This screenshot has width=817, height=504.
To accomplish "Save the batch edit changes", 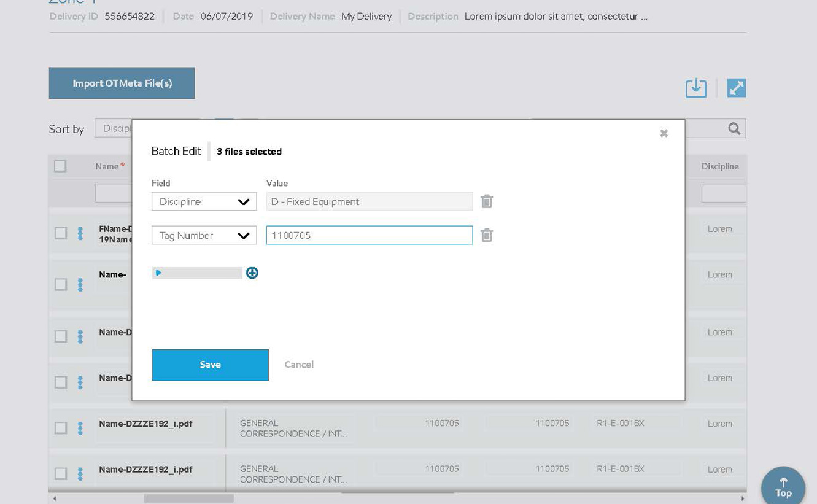I will point(210,364).
